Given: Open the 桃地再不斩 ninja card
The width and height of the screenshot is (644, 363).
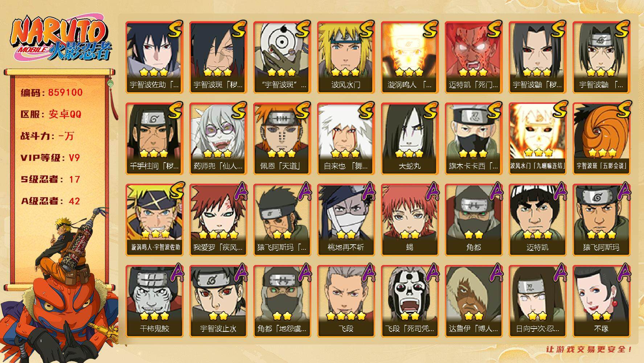Looking at the screenshot, I should tap(345, 220).
